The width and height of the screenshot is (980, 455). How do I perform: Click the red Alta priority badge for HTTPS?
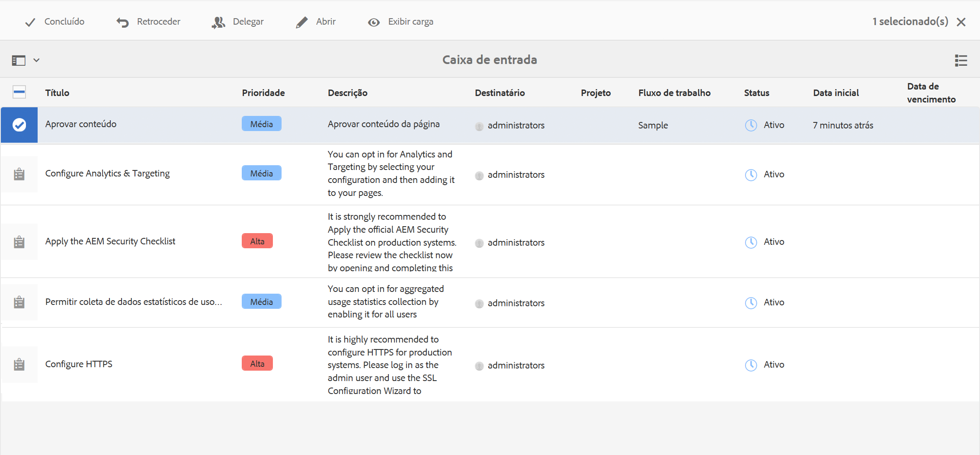257,364
